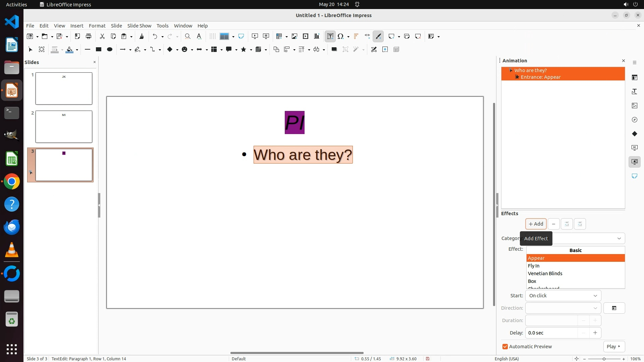Open the Gallery sidebar panel icon
The width and height of the screenshot is (644, 362).
[634, 106]
